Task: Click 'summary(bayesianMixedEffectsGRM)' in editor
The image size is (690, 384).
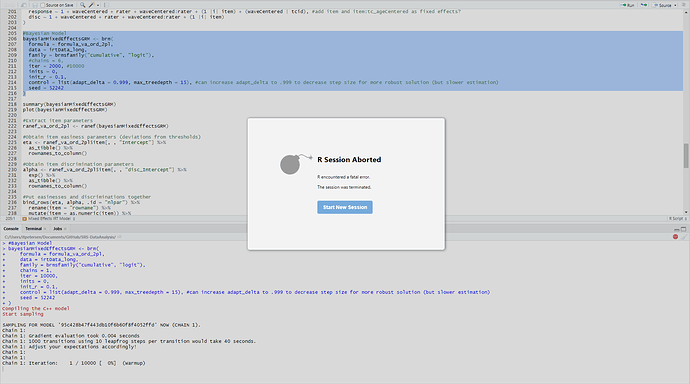Action: pos(70,104)
